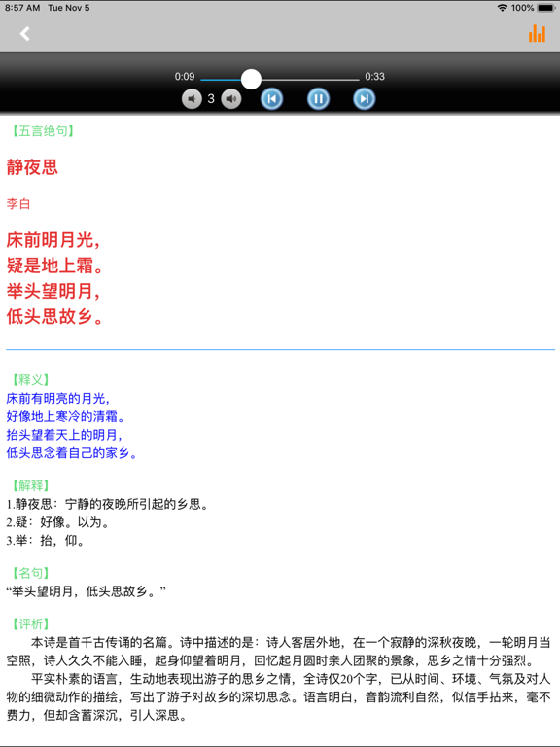The image size is (560, 747).
Task: Click the 【释义】 section heading
Action: tap(30, 379)
